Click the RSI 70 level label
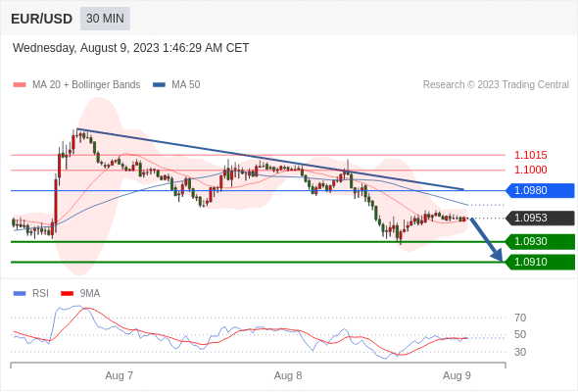The image size is (578, 392). click(520, 318)
